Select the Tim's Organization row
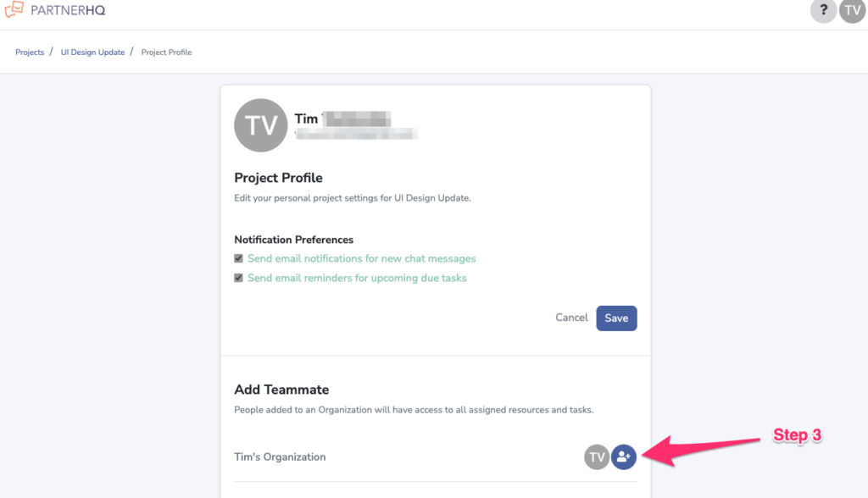This screenshot has height=498, width=868. (x=435, y=457)
